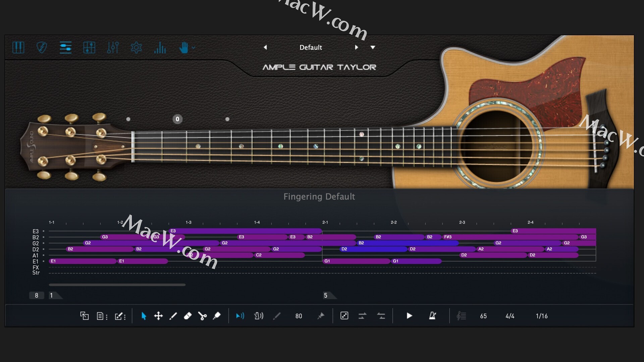Image resolution: width=644 pixels, height=362 pixels.
Task: Select the scissors split tool
Action: coord(202,316)
